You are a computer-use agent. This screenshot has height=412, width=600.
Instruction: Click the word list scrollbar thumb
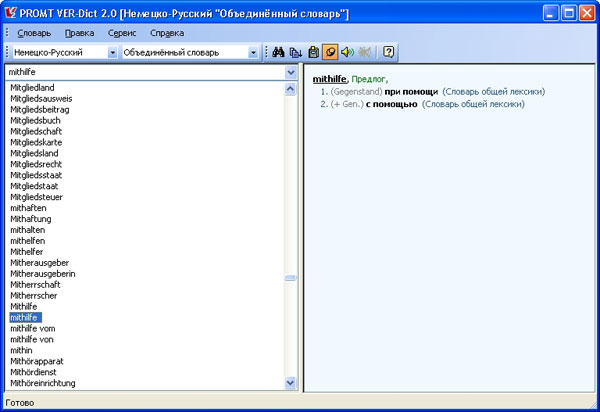[290, 278]
